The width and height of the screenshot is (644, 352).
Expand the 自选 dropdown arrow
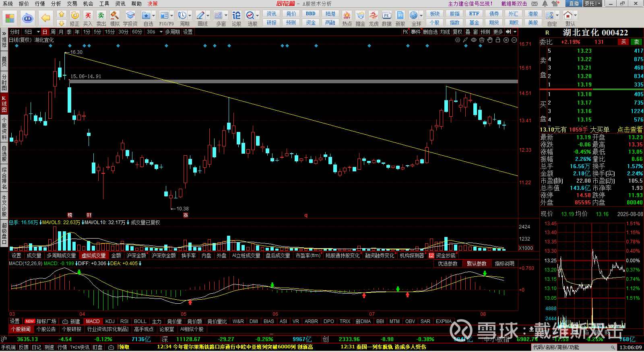click(153, 15)
